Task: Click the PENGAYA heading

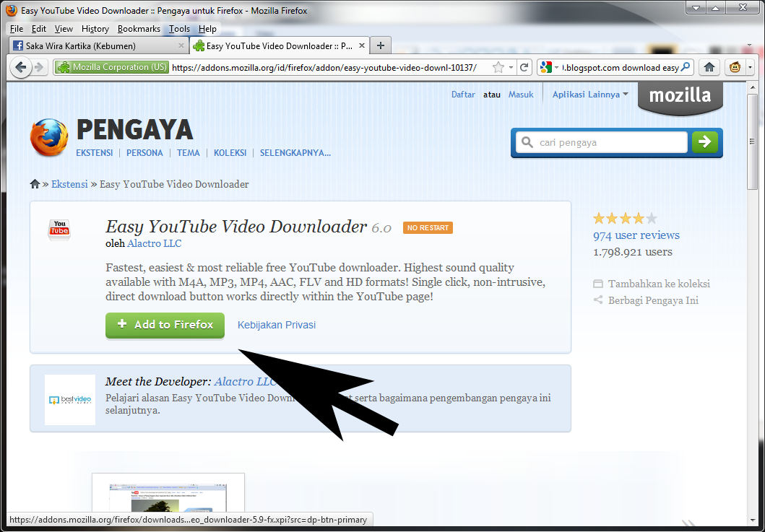Action: click(x=134, y=130)
